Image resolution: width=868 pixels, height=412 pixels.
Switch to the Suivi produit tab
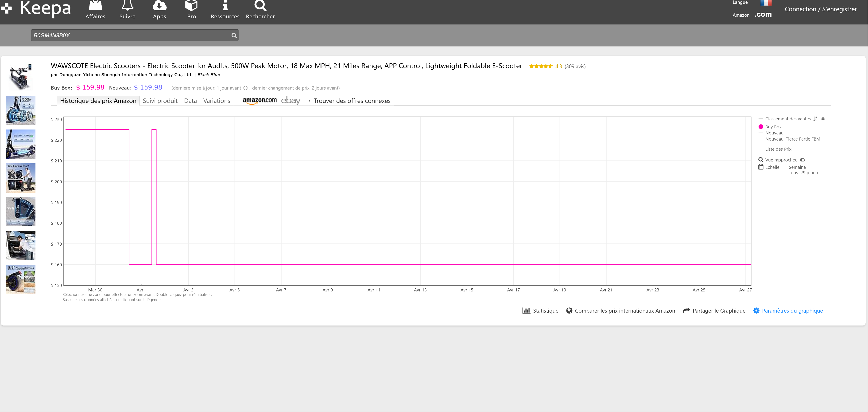pos(160,101)
